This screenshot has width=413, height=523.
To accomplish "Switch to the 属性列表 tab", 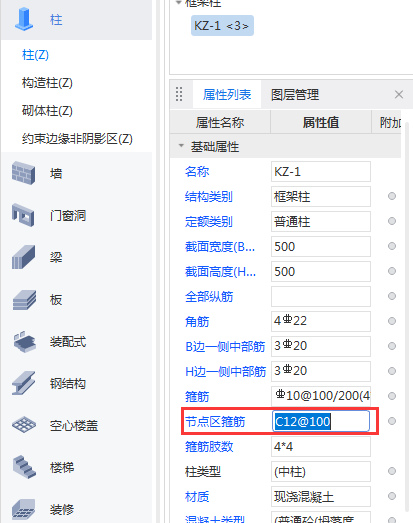I will (227, 94).
